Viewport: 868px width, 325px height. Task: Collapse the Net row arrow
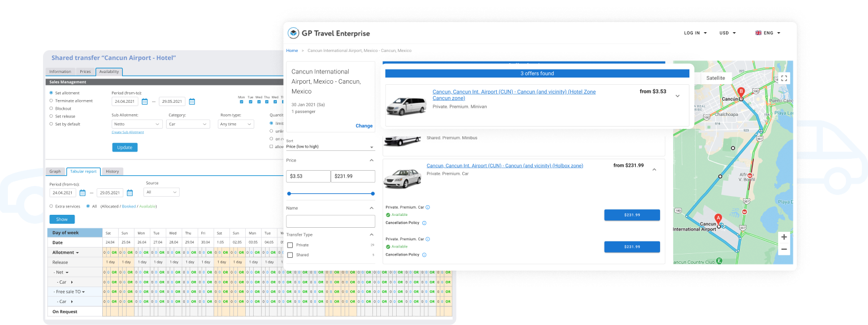click(x=67, y=272)
